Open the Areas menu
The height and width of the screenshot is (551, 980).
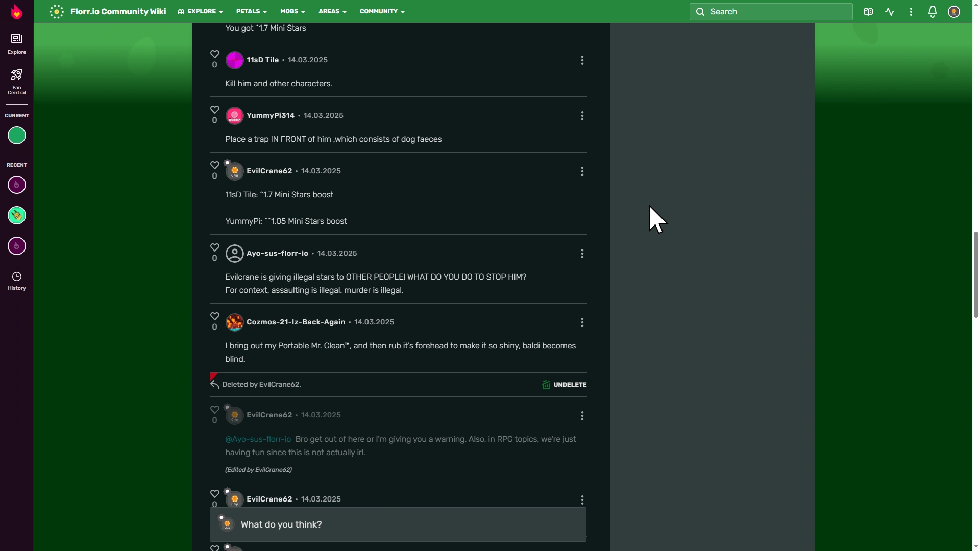(332, 11)
